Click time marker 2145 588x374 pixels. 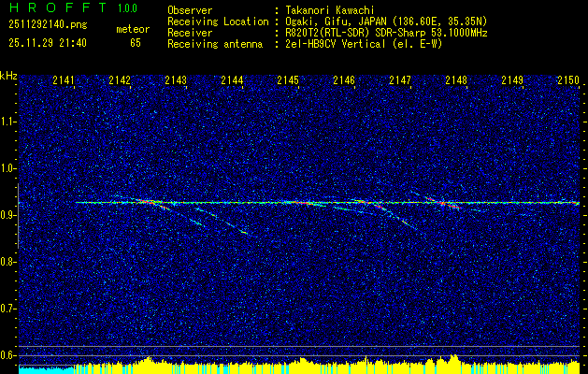coord(288,79)
